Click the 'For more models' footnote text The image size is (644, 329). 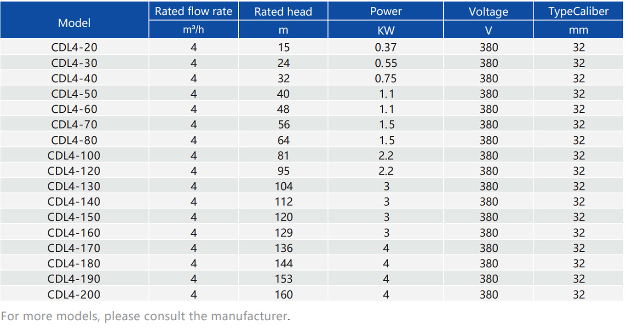click(145, 317)
